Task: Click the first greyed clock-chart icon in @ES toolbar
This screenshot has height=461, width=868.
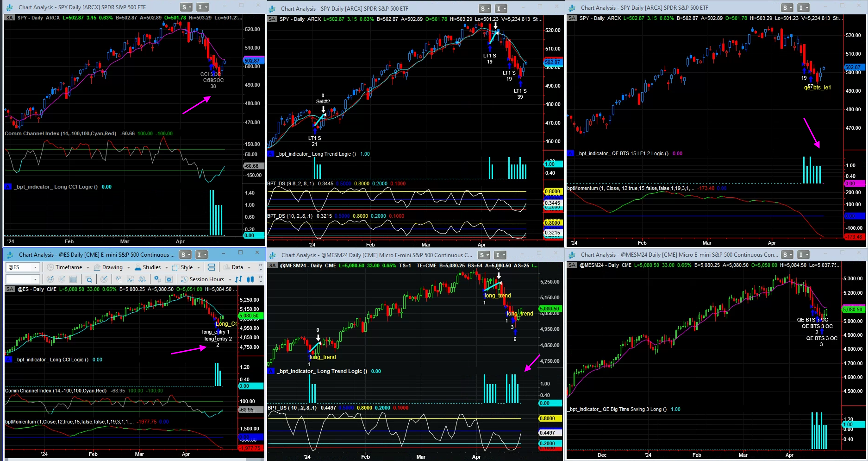Action: [50, 279]
